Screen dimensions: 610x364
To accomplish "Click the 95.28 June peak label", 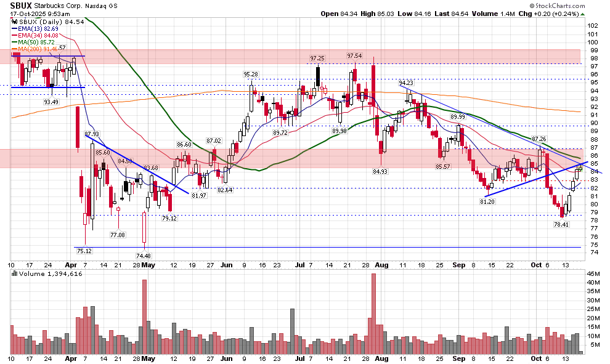I will point(251,75).
